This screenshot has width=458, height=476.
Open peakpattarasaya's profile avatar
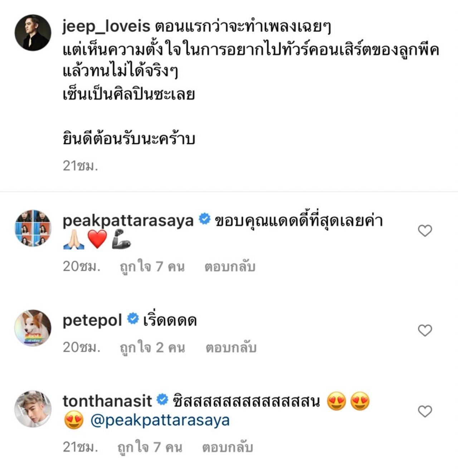tap(33, 228)
